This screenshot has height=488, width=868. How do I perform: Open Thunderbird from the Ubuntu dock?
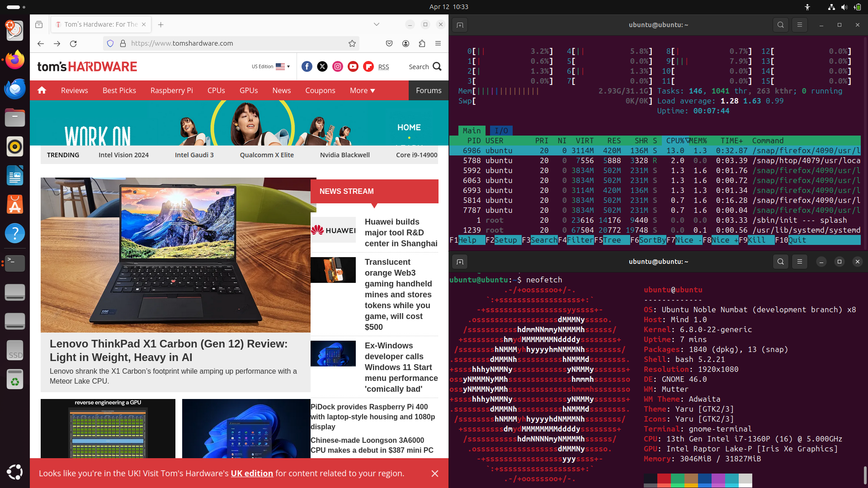tap(15, 89)
